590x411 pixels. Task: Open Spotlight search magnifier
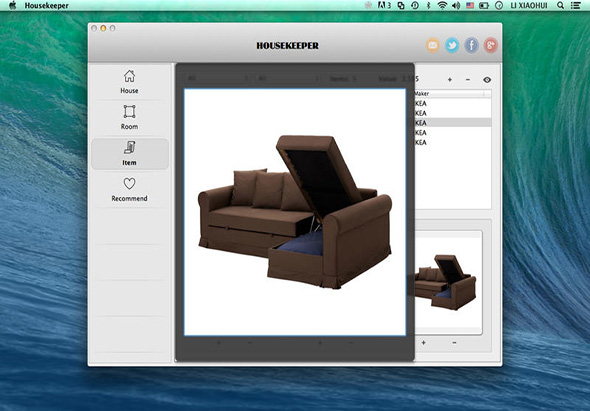tap(560, 5)
